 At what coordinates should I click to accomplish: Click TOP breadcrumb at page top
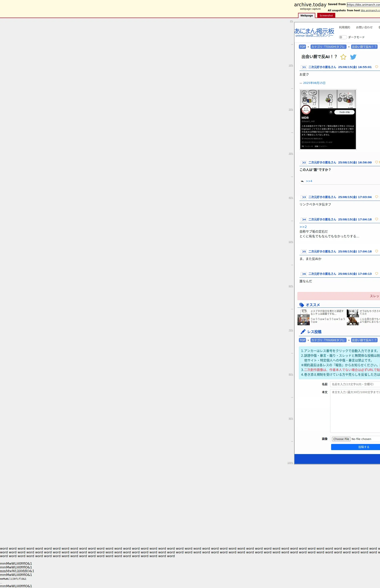pyautogui.click(x=302, y=47)
